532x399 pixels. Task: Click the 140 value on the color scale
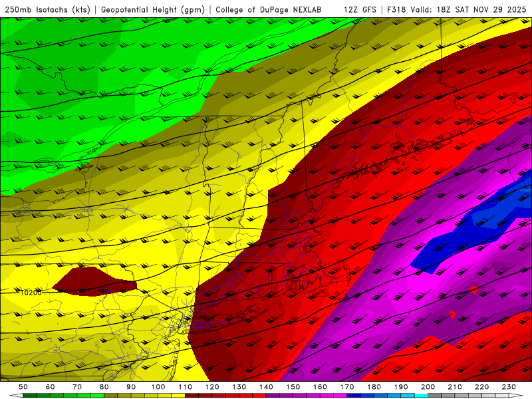point(266,387)
